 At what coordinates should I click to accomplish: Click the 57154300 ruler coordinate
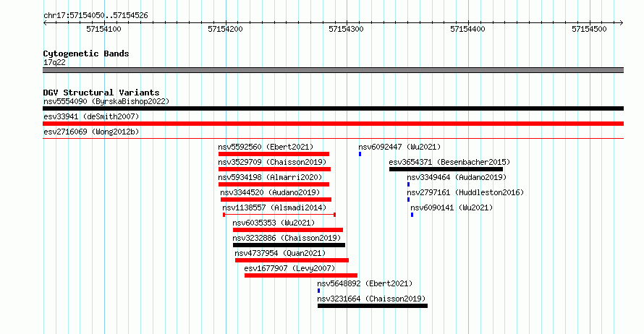(346, 29)
